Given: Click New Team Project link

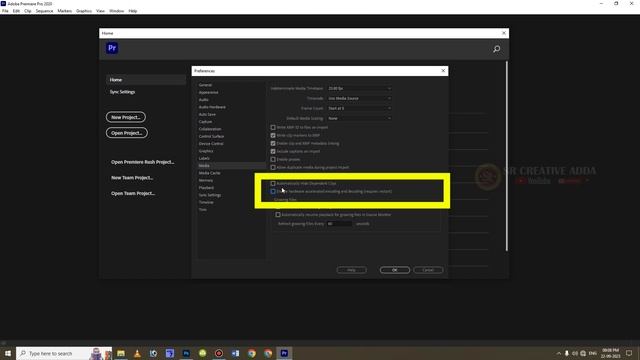Looking at the screenshot, I should (132, 178).
